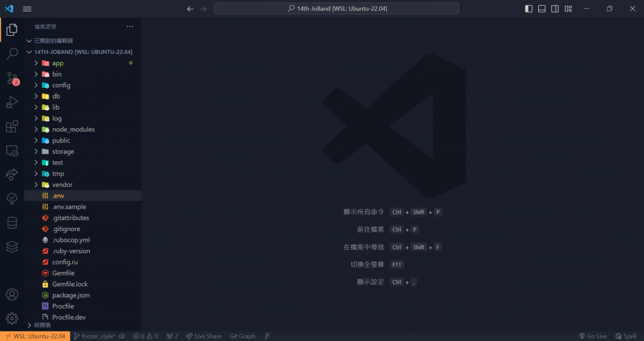Open the Gemfile file
This screenshot has width=644, height=341.
point(83,273)
